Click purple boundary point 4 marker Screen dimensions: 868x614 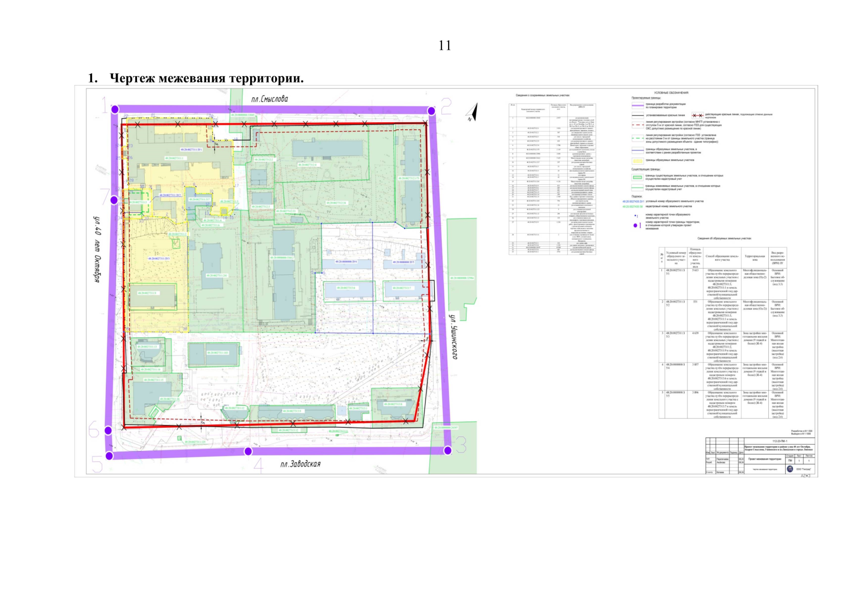click(248, 451)
